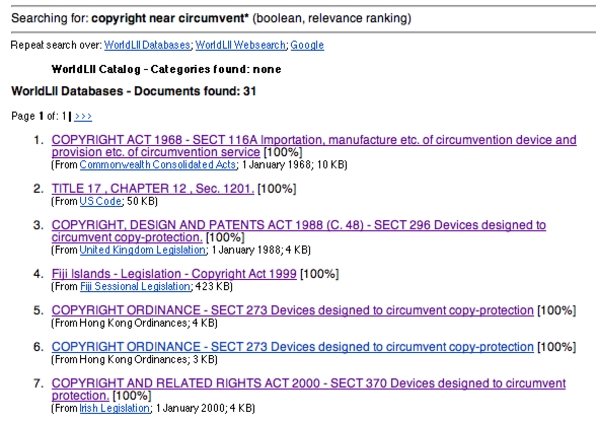Go to next page with >>> link
596x422 pixels.
coord(83,116)
